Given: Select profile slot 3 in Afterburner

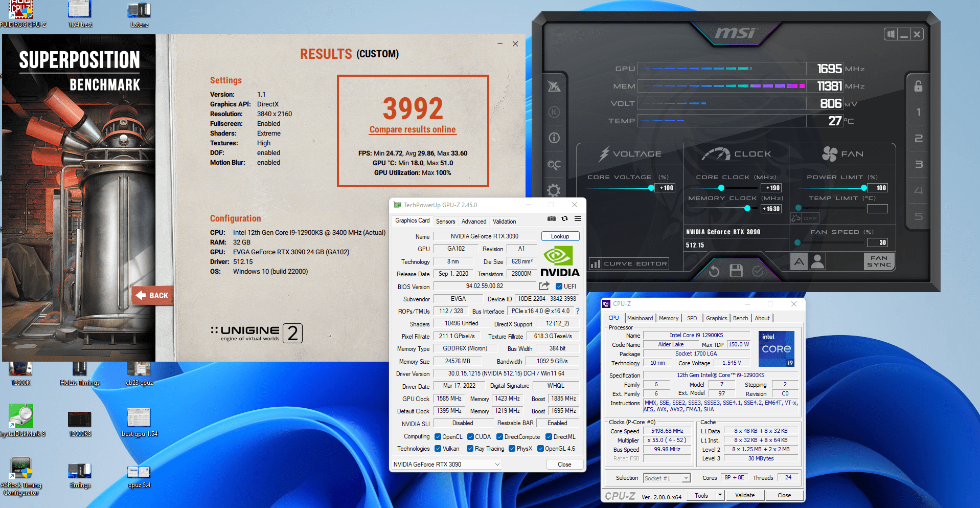Looking at the screenshot, I should (x=919, y=164).
